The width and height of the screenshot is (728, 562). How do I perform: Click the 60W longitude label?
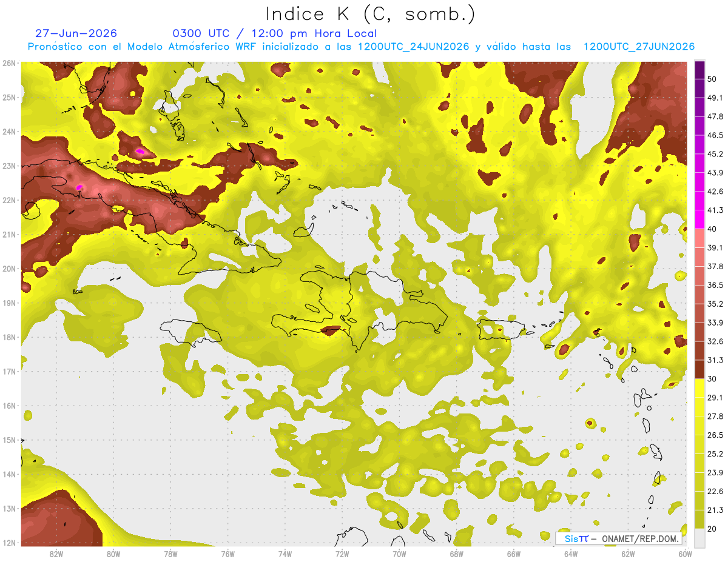685,554
